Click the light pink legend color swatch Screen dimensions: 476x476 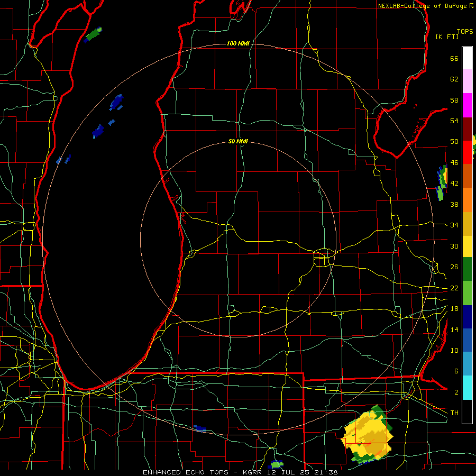click(467, 81)
